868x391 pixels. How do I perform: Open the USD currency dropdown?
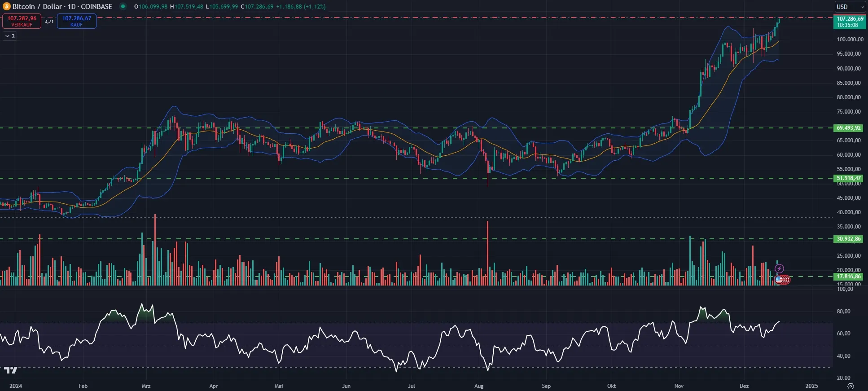[x=850, y=7]
